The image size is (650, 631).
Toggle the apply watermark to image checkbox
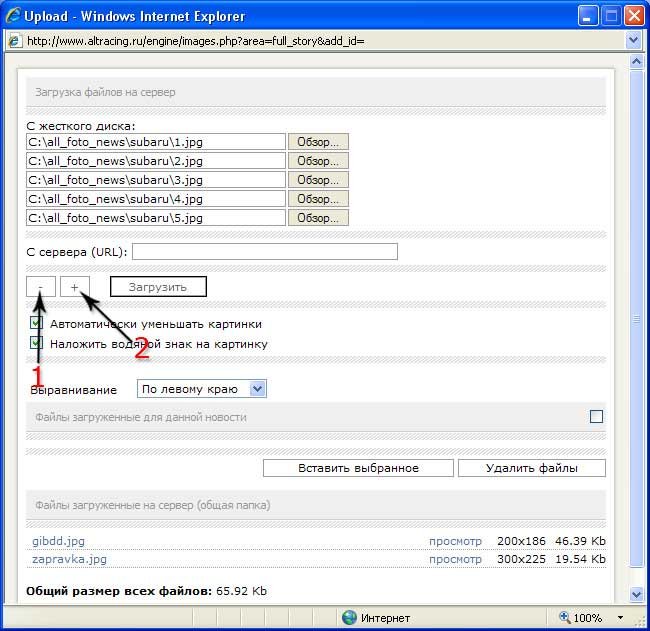pyautogui.click(x=37, y=343)
